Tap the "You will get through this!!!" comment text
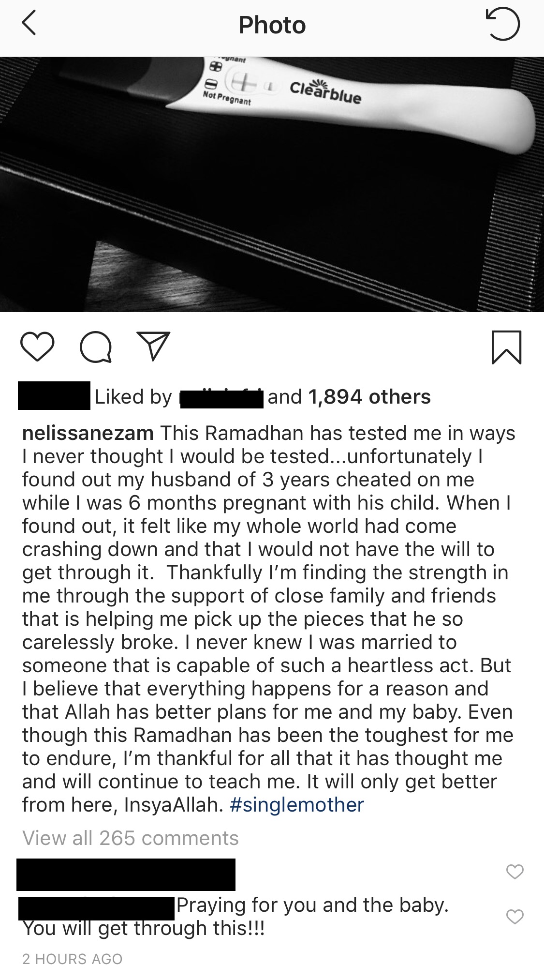Viewport: 544px width, 980px height. click(144, 928)
